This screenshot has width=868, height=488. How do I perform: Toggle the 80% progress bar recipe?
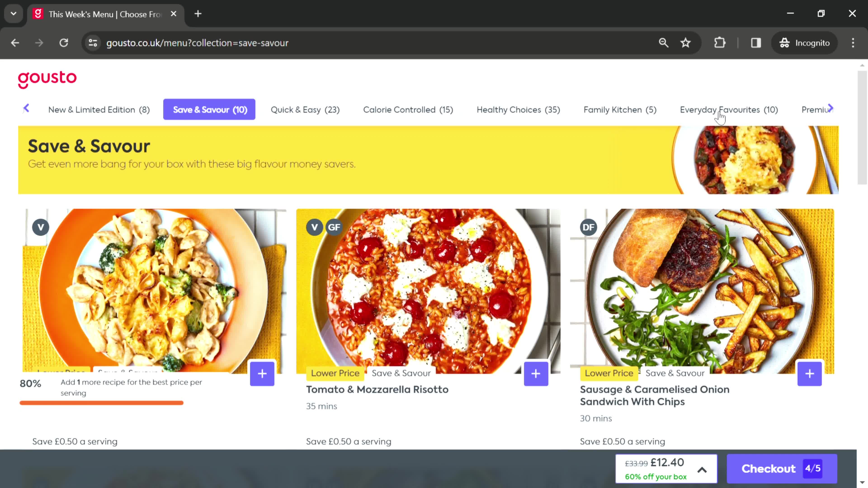(262, 374)
